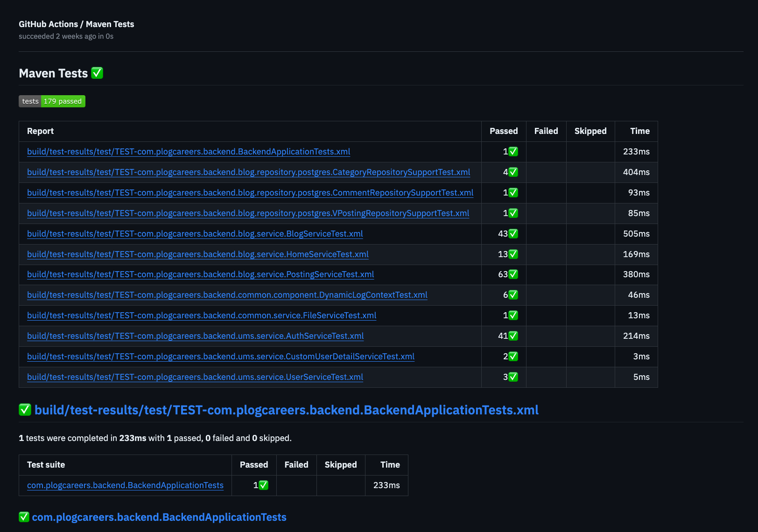Click Failed header in the Report table
758x532 pixels.
(546, 131)
